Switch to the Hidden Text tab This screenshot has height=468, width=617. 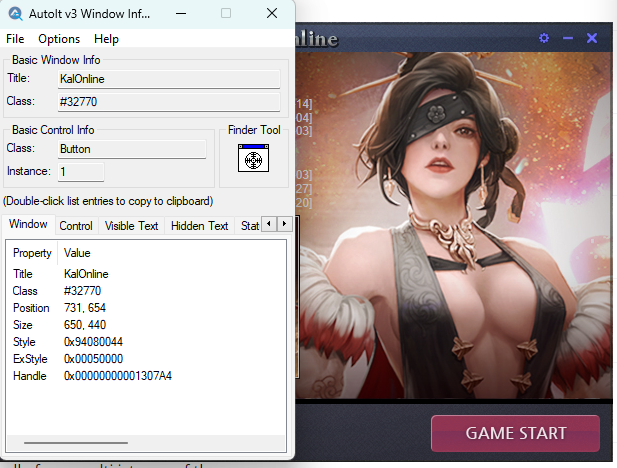click(200, 226)
